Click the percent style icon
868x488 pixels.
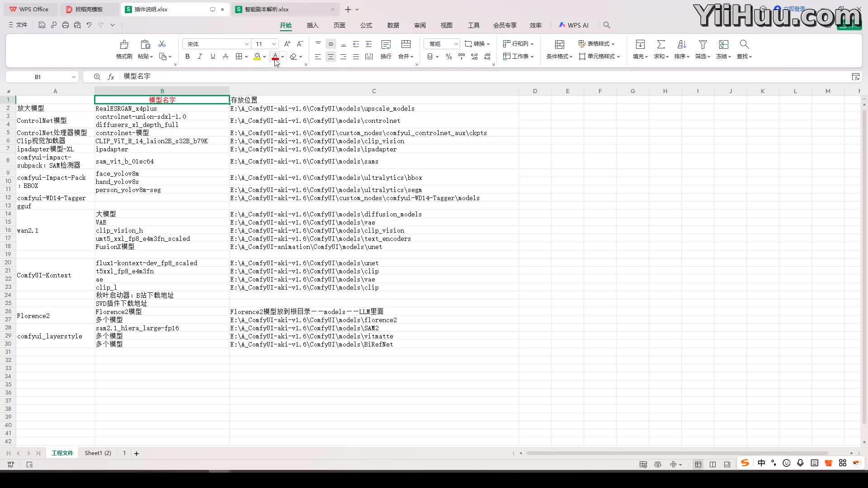click(448, 56)
